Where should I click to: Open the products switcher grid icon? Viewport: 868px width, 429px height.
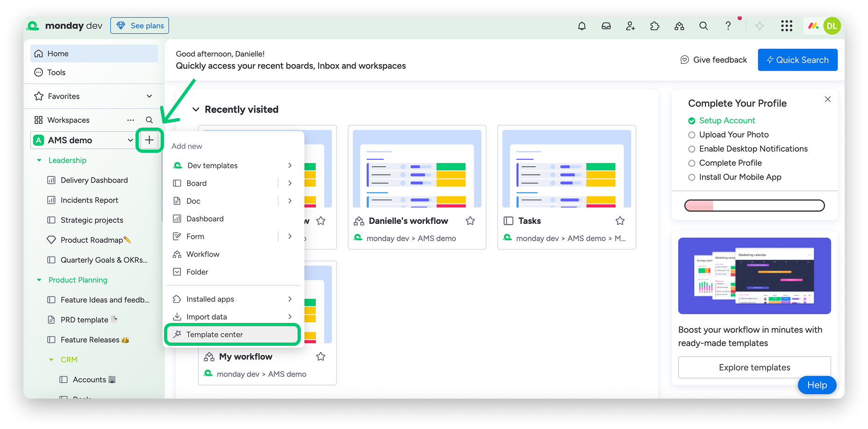(x=787, y=26)
